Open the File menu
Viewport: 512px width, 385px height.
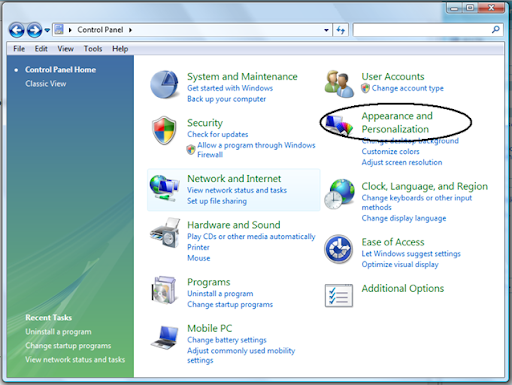(19, 49)
